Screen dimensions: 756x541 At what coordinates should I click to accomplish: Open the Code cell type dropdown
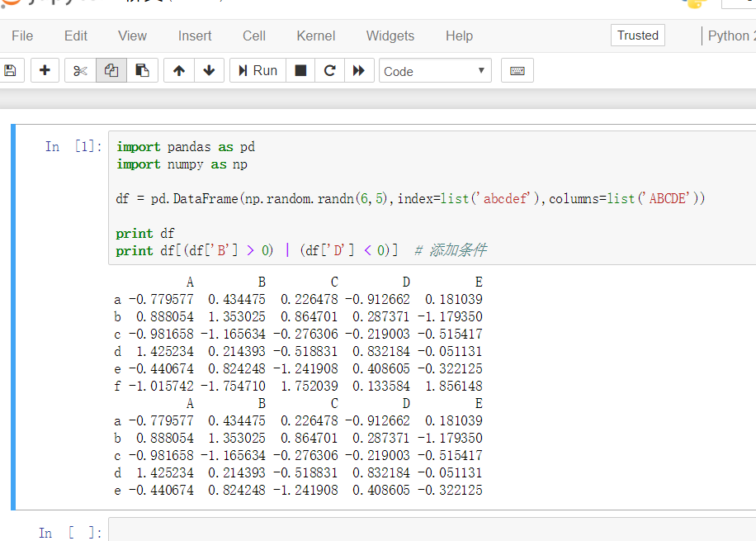436,71
